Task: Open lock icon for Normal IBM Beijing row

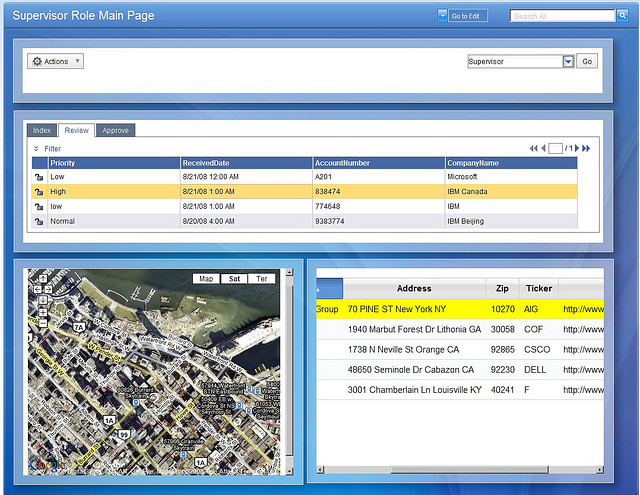Action: 39,222
